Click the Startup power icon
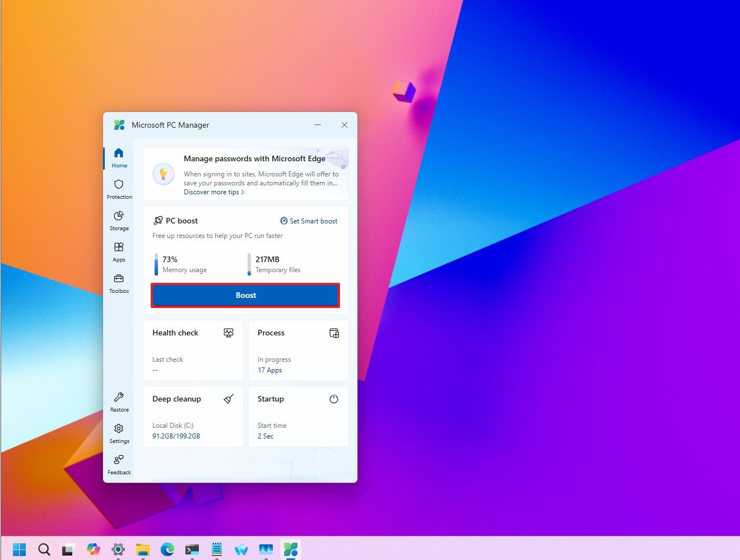 pyautogui.click(x=333, y=399)
